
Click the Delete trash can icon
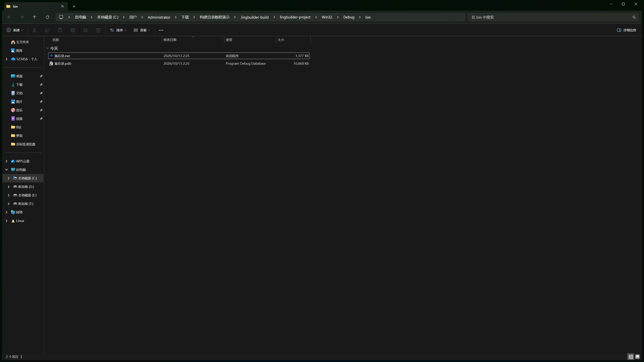[x=98, y=30]
